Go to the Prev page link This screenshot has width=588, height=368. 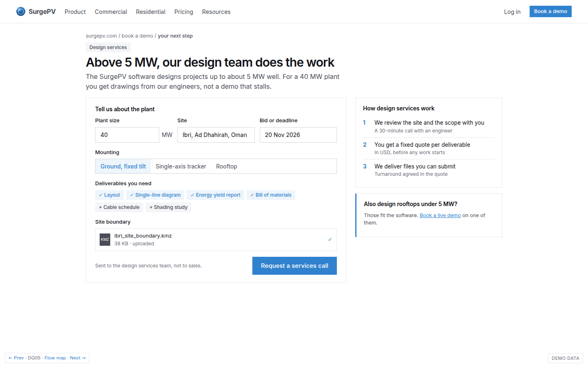[16, 358]
